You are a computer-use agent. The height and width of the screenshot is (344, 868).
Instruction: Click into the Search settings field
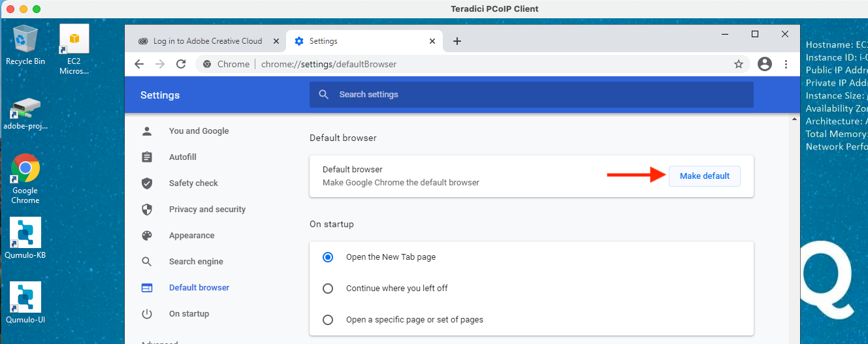531,95
